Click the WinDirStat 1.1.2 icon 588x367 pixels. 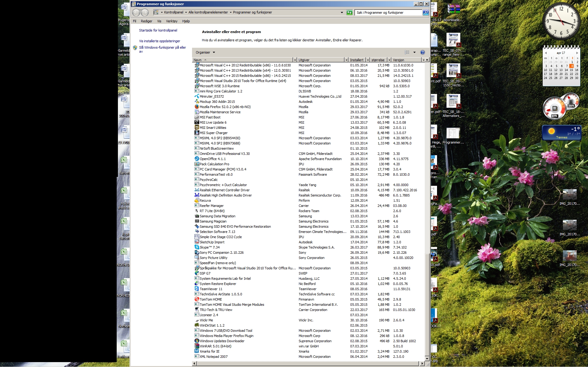[197, 325]
